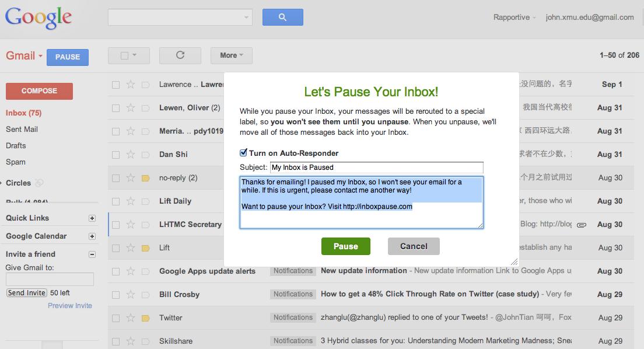Collapse the Invite a friend gadget

point(92,254)
